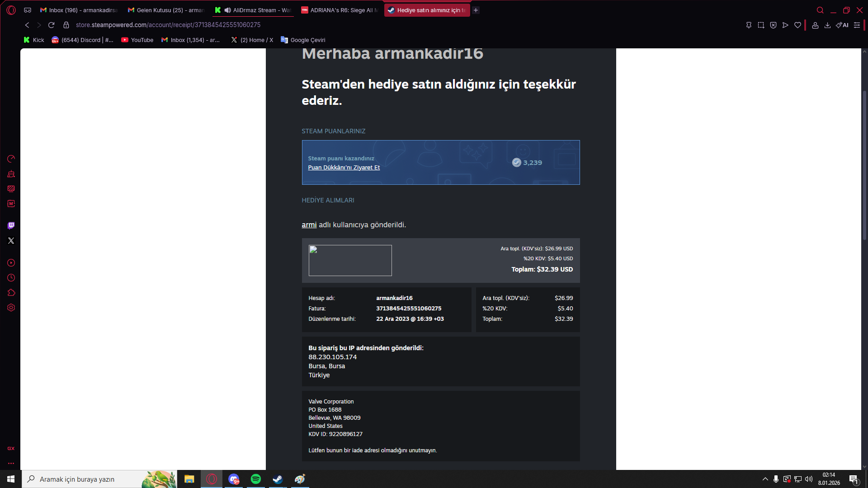Click the IP address 88.230.105.174

[333, 357]
